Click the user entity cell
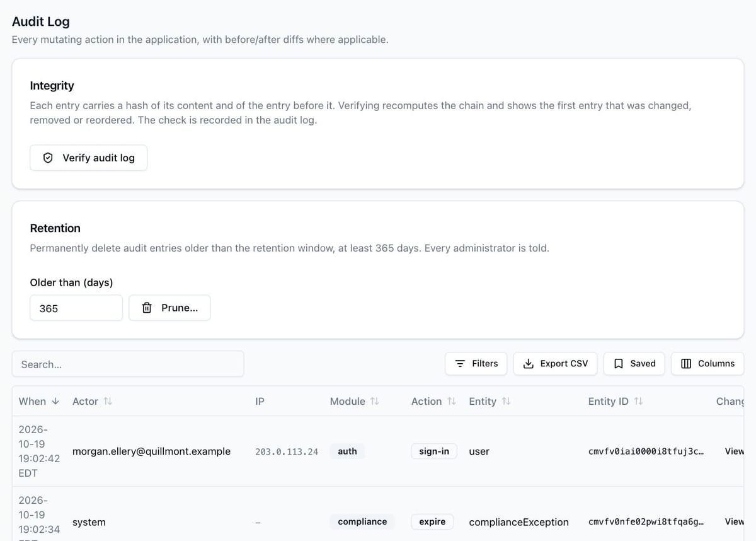 coord(479,451)
